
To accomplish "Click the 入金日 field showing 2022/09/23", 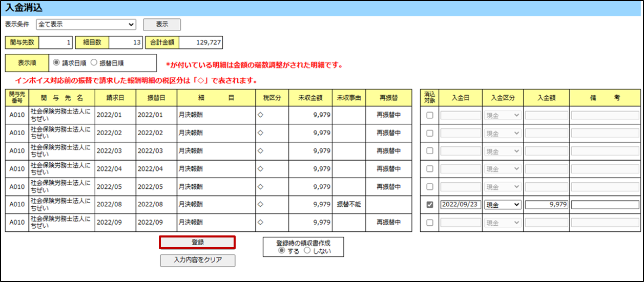I will [x=460, y=205].
